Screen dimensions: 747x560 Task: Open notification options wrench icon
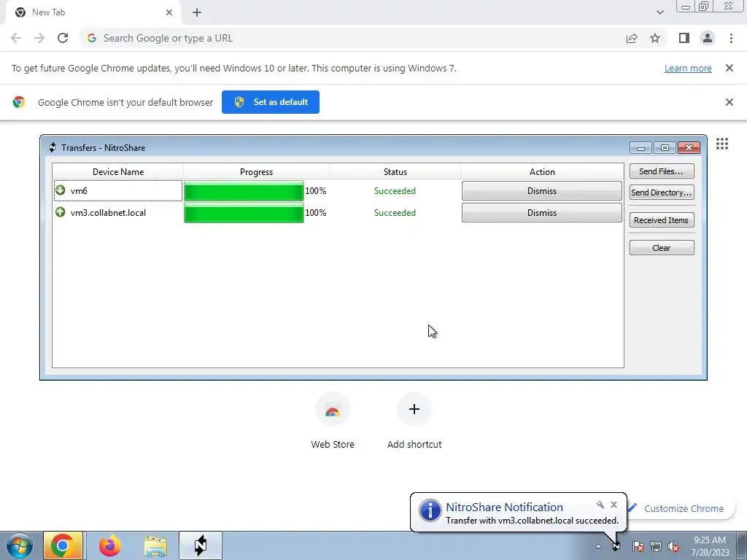600,505
